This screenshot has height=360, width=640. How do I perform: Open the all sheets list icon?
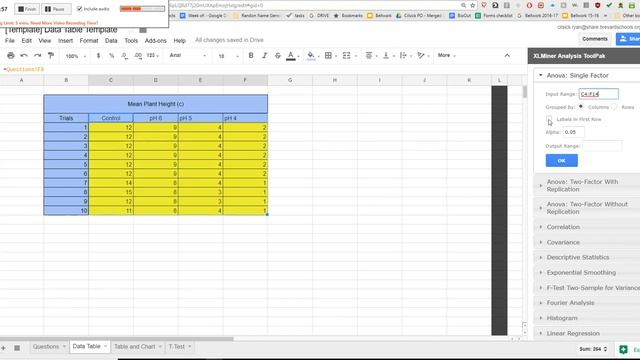tap(17, 348)
